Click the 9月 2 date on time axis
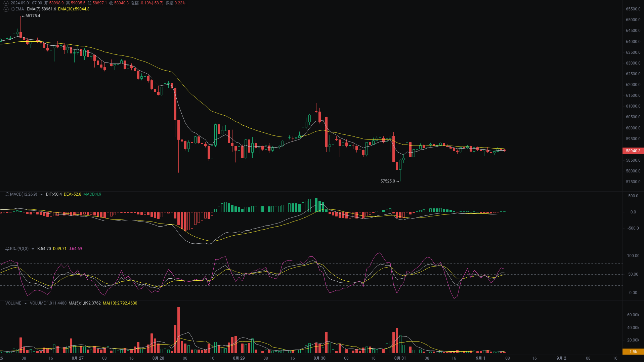The height and width of the screenshot is (362, 644). click(561, 358)
